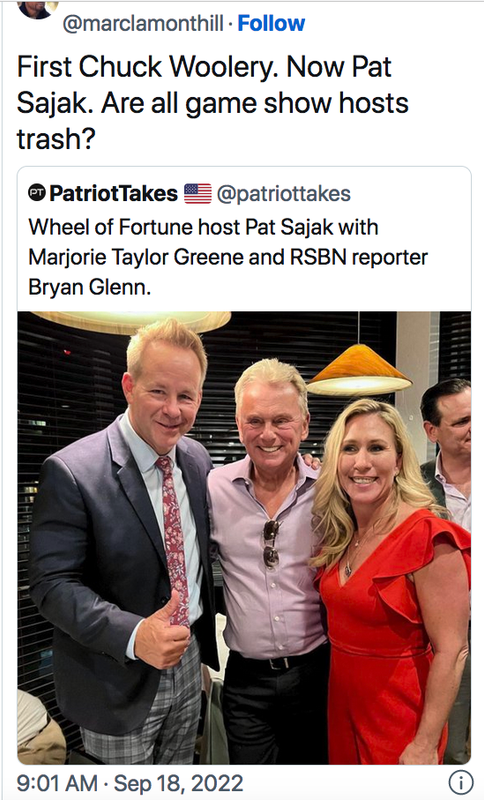
Task: Click the sunglasses hanging on the lavender shirt
Action: (x=271, y=543)
